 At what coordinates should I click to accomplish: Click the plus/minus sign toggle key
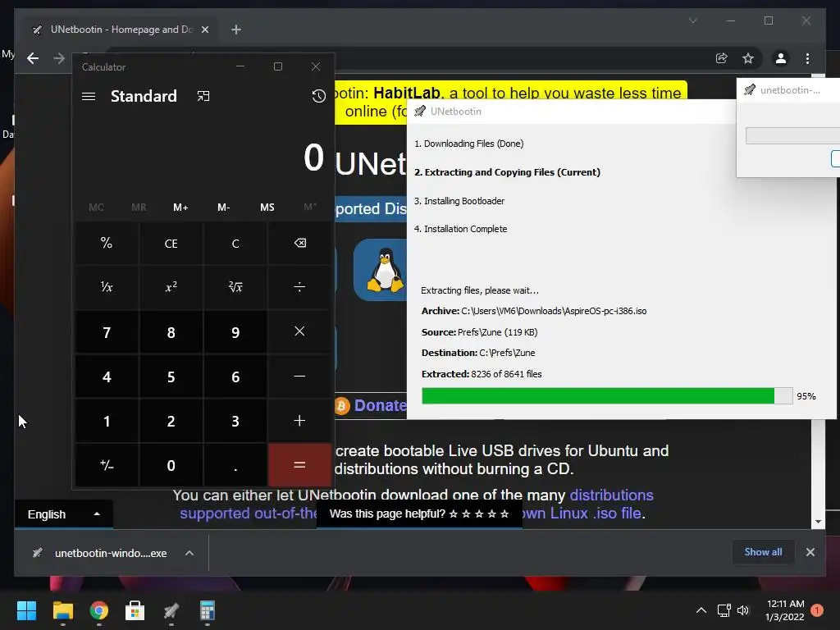[x=107, y=465]
